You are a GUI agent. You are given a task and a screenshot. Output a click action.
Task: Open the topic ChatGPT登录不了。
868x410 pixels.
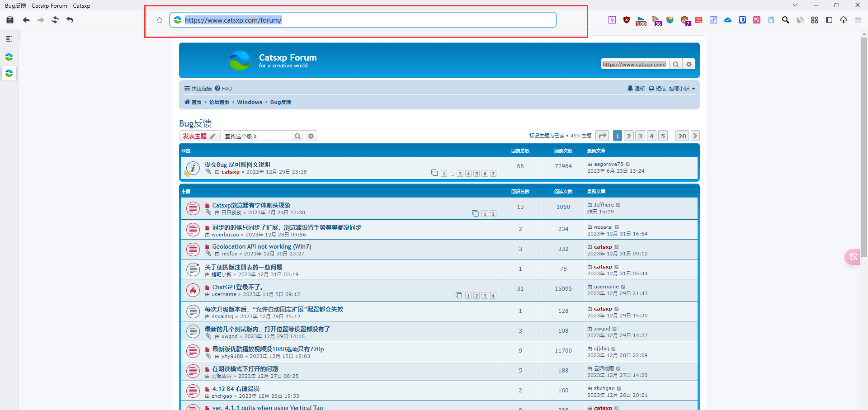238,287
